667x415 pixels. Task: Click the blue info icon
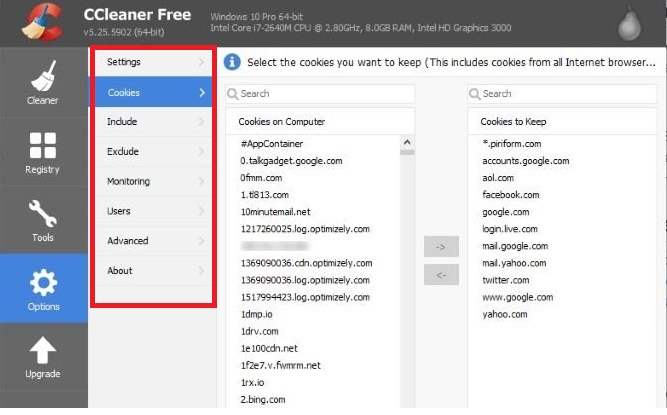[x=232, y=62]
